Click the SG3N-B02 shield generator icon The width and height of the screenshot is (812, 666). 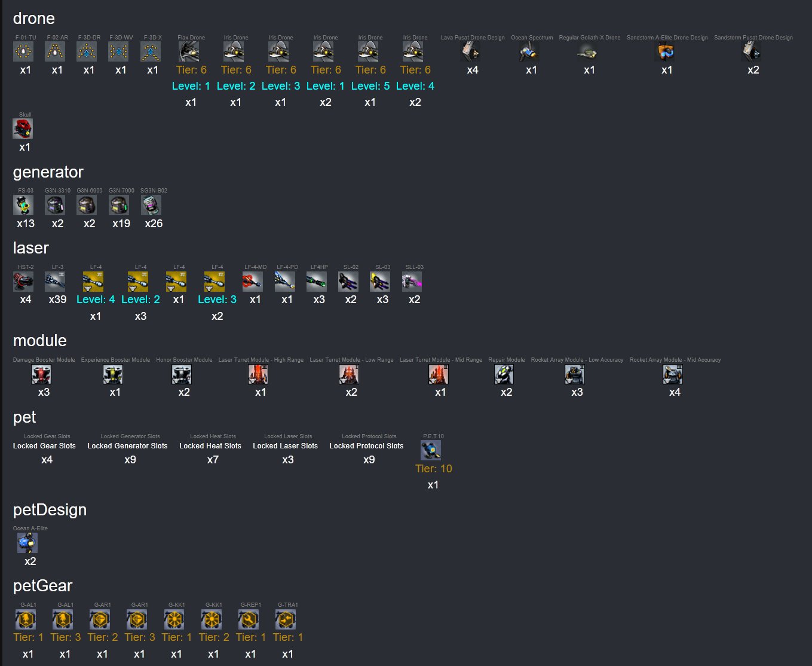pos(151,205)
